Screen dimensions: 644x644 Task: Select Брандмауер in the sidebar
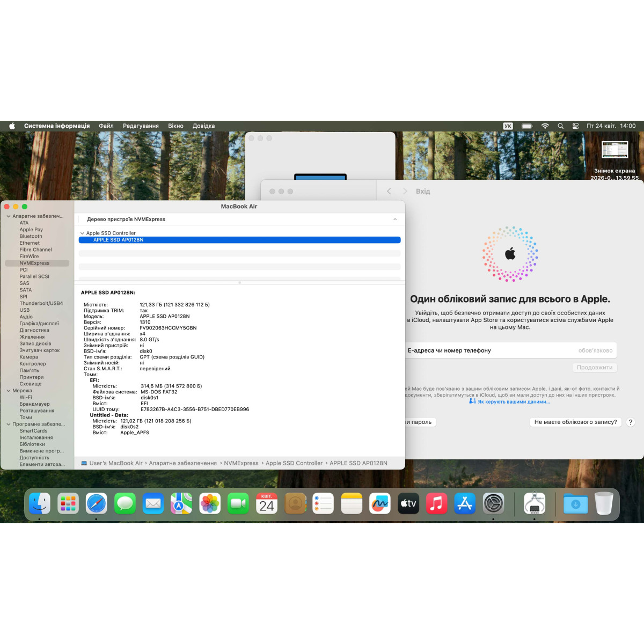point(34,404)
